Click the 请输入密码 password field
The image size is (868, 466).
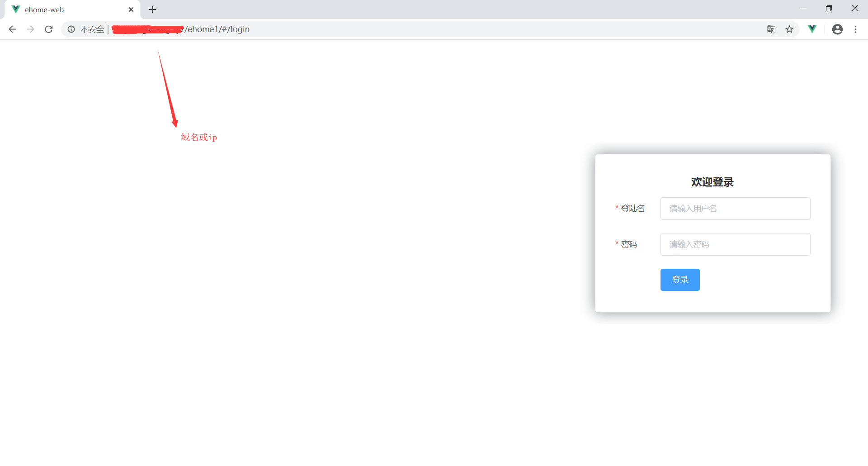coord(735,244)
